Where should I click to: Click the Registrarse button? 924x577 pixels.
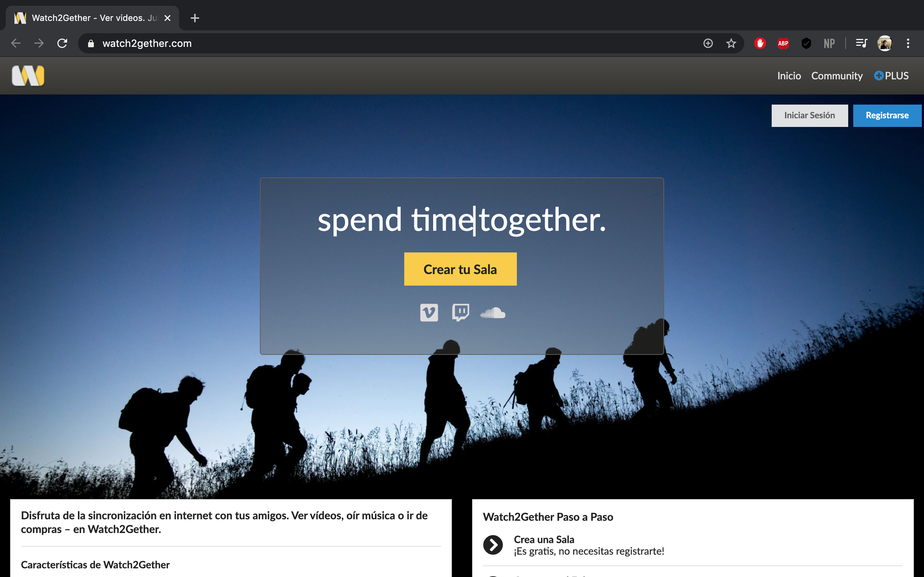click(887, 115)
